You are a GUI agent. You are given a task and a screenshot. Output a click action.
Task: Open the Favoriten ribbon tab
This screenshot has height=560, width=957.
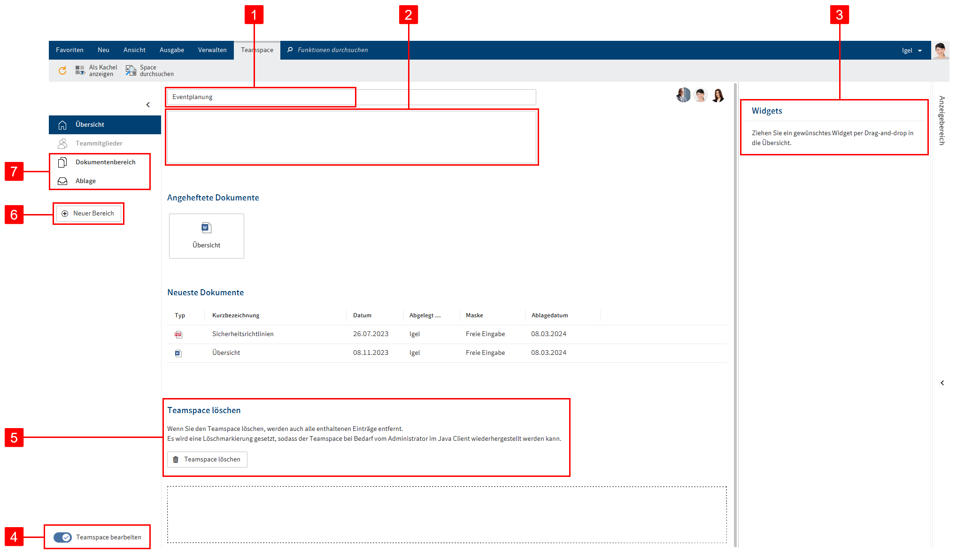(x=69, y=50)
